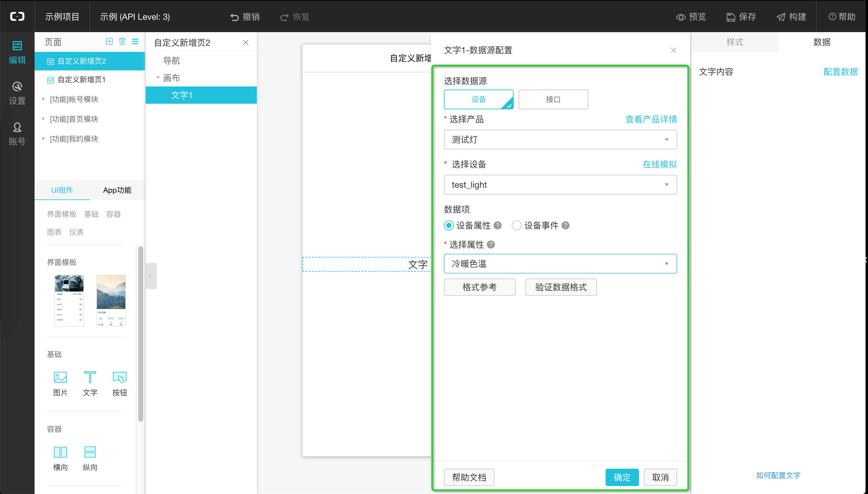Choose 设备 as data source
This screenshot has height=494, width=868.
(478, 99)
